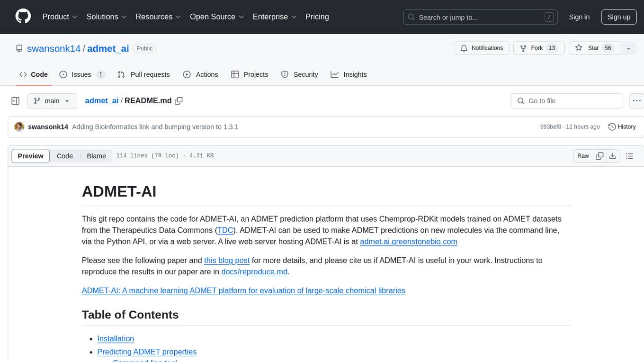The width and height of the screenshot is (644, 362).
Task: Download the raw file
Action: coord(613,156)
